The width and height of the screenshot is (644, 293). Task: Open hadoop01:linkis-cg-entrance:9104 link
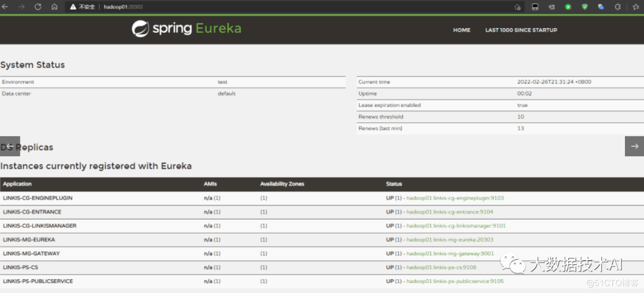(x=450, y=212)
